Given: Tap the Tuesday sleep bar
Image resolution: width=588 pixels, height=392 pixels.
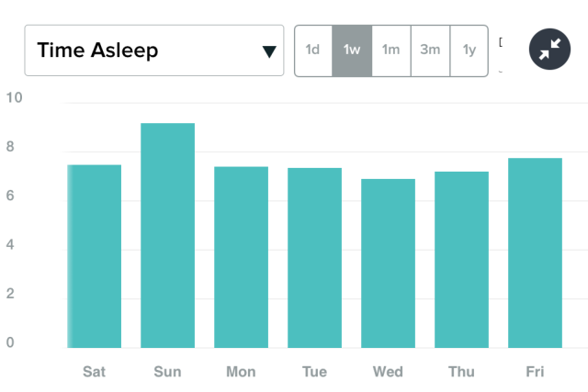Looking at the screenshot, I should coord(314,258).
